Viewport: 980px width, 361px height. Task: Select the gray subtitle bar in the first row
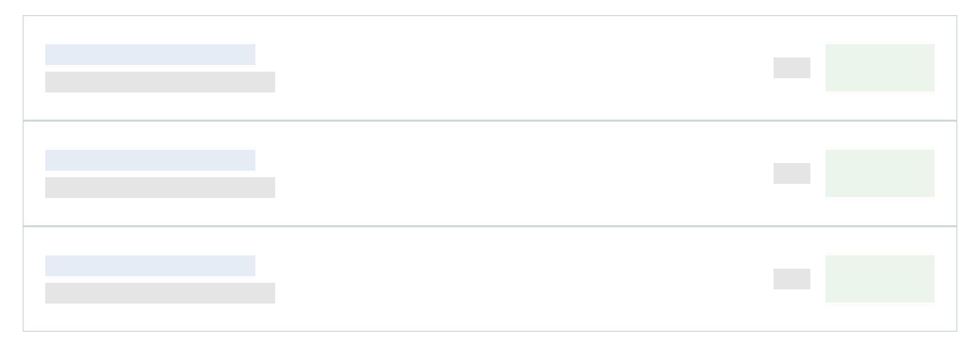[160, 82]
